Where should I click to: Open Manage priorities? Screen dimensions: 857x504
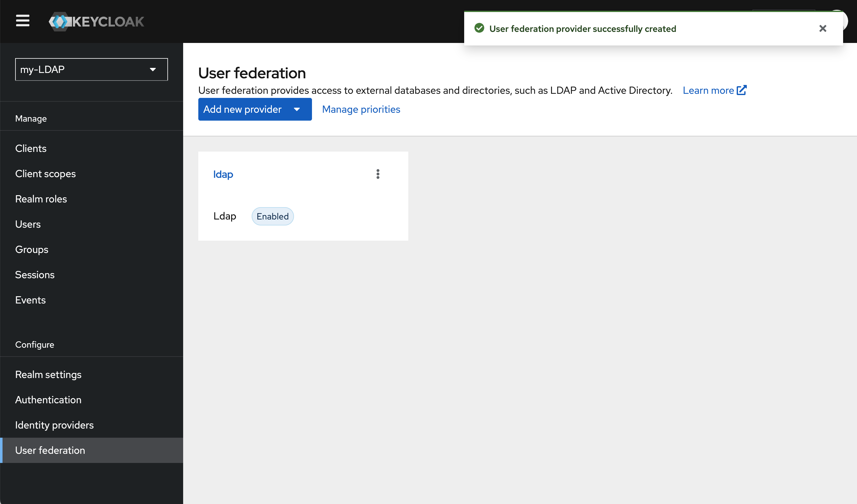[361, 109]
